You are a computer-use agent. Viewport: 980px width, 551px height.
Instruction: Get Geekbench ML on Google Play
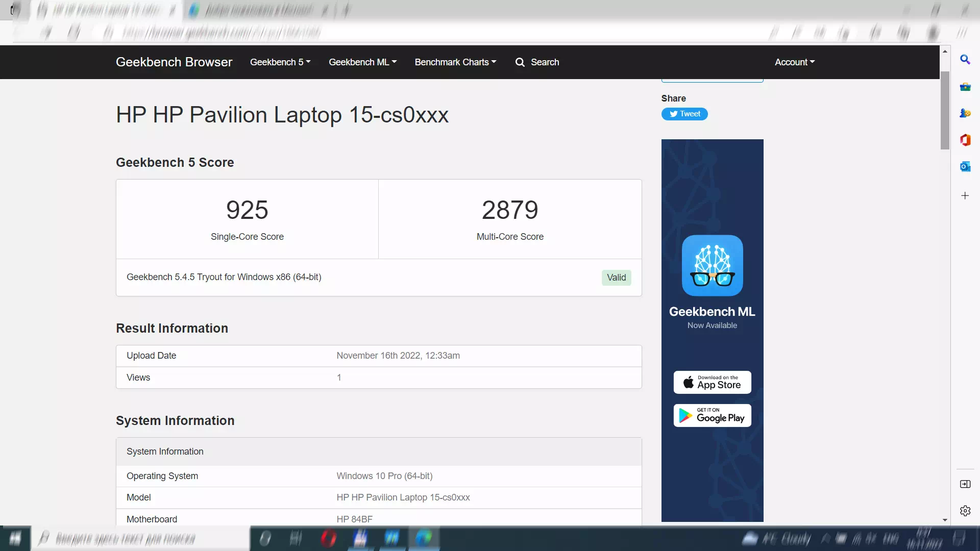point(712,415)
